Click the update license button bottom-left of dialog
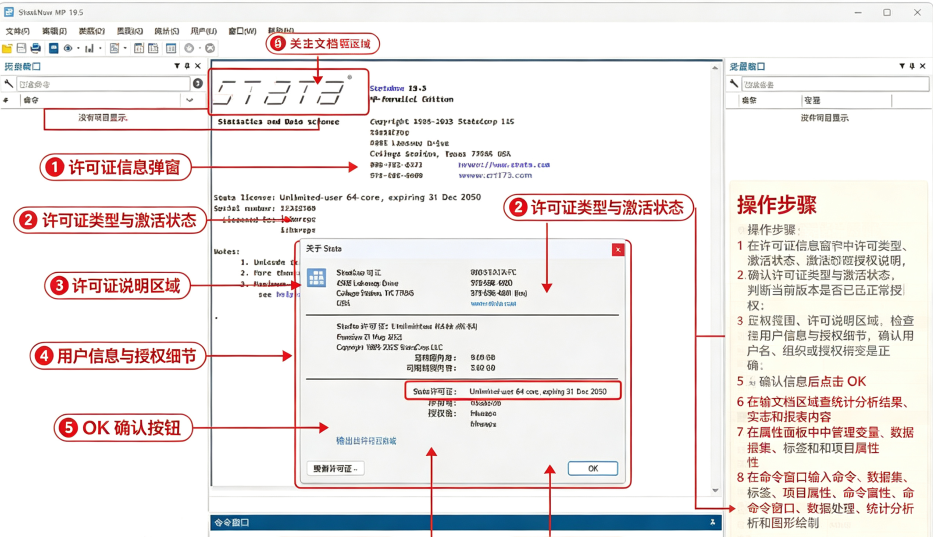Screen dimensions: 933x537 336,469
